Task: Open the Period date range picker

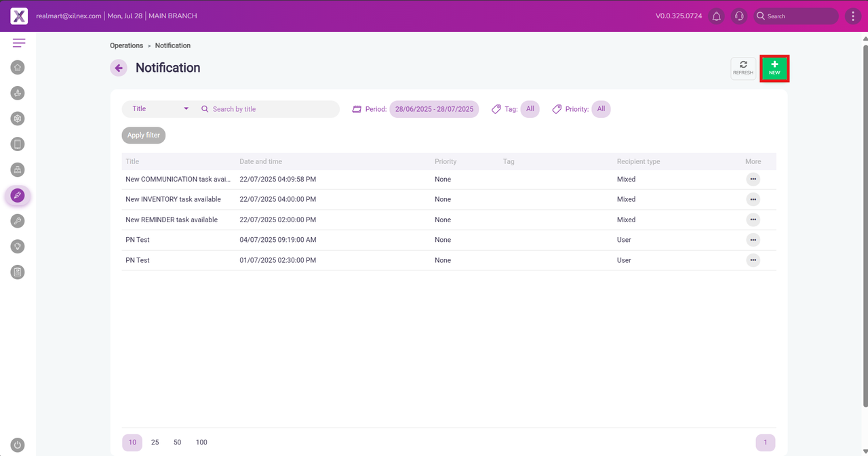Action: click(434, 109)
